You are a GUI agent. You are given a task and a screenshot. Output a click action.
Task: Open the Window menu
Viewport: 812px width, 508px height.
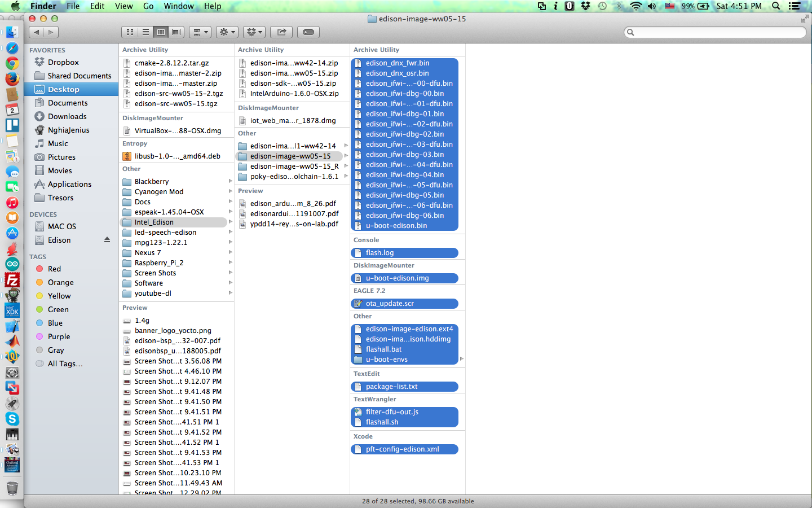point(179,6)
